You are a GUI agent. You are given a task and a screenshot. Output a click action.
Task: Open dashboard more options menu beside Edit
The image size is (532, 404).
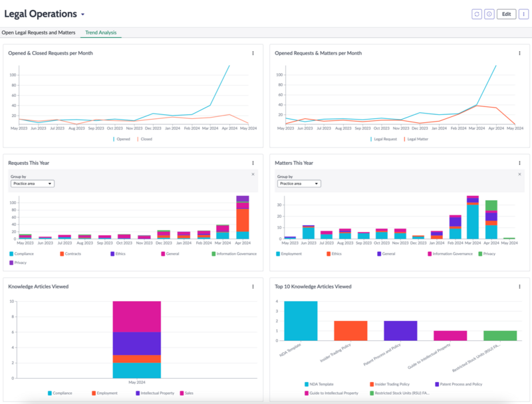[523, 14]
